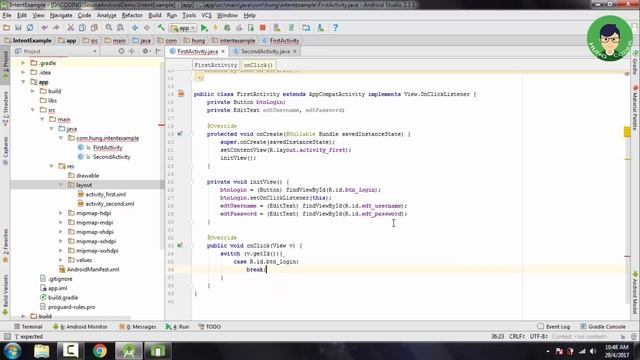Click the Make Project hammer icon
This screenshot has width=640, height=360.
coord(161,28)
